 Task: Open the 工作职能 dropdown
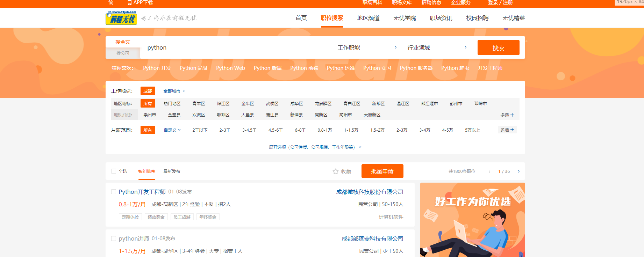click(367, 47)
